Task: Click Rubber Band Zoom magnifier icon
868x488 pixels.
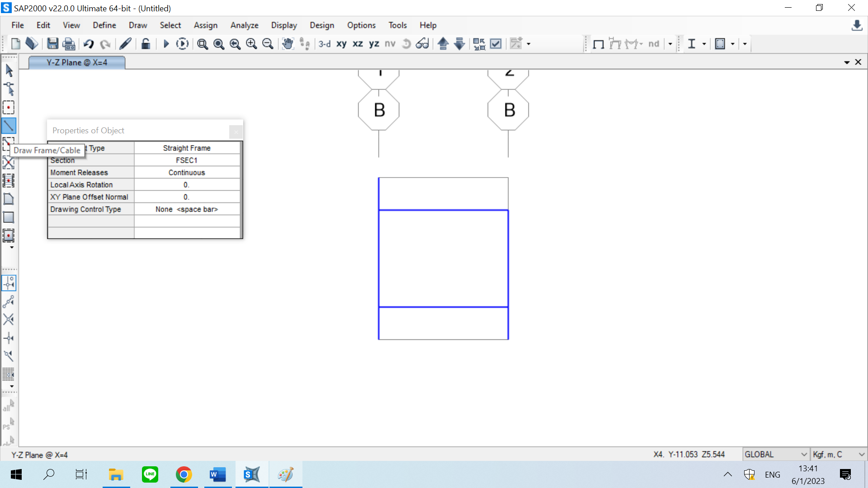Action: 203,44
